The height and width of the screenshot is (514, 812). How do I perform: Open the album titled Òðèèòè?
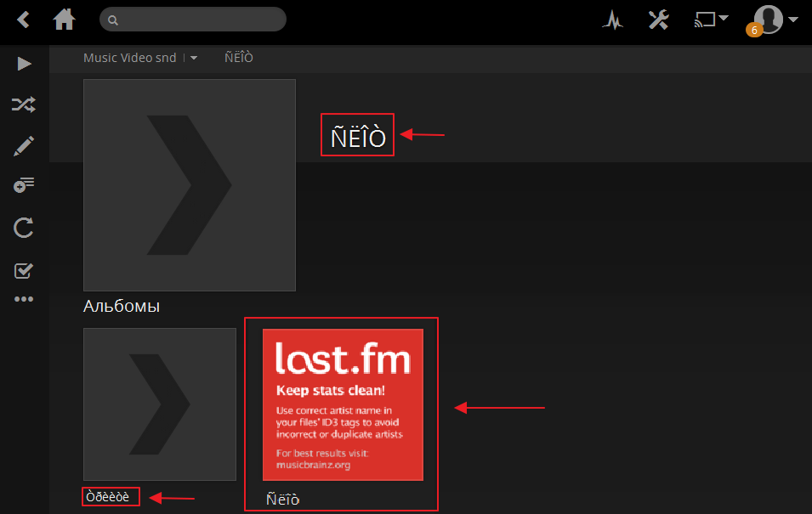pyautogui.click(x=108, y=497)
